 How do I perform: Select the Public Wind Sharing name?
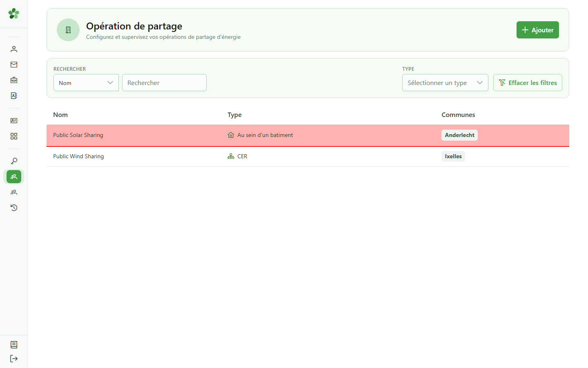78,156
